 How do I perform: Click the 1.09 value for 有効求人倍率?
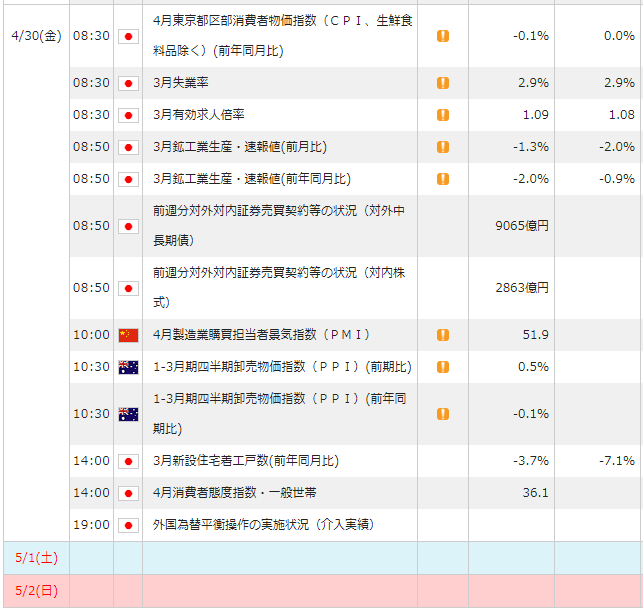[535, 115]
